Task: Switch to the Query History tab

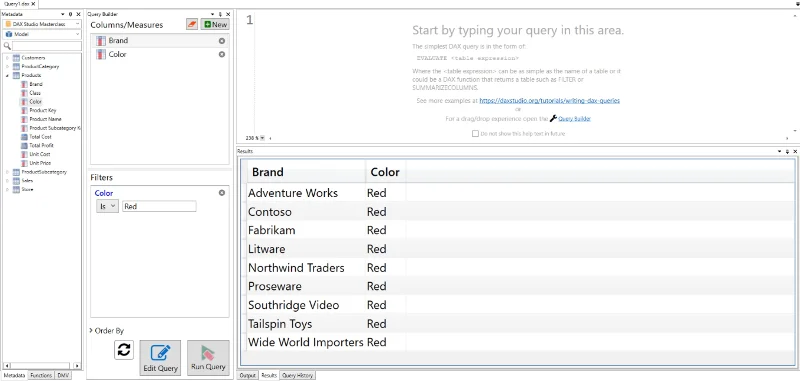Action: tap(298, 375)
